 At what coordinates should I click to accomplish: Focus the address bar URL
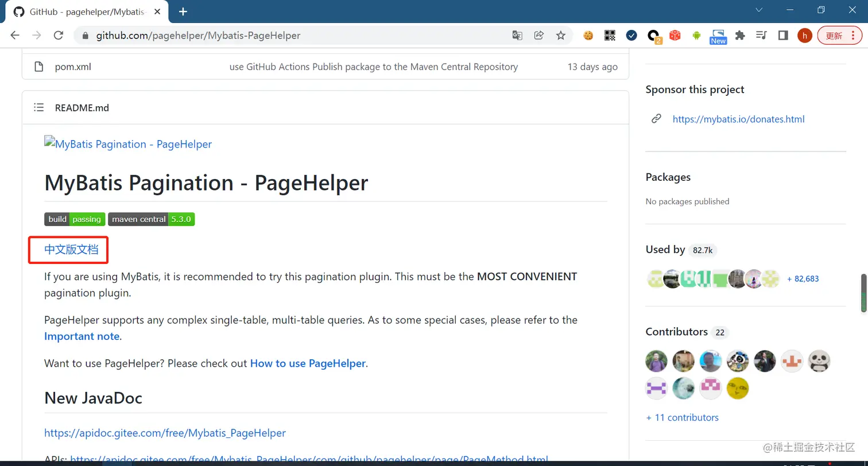point(198,36)
